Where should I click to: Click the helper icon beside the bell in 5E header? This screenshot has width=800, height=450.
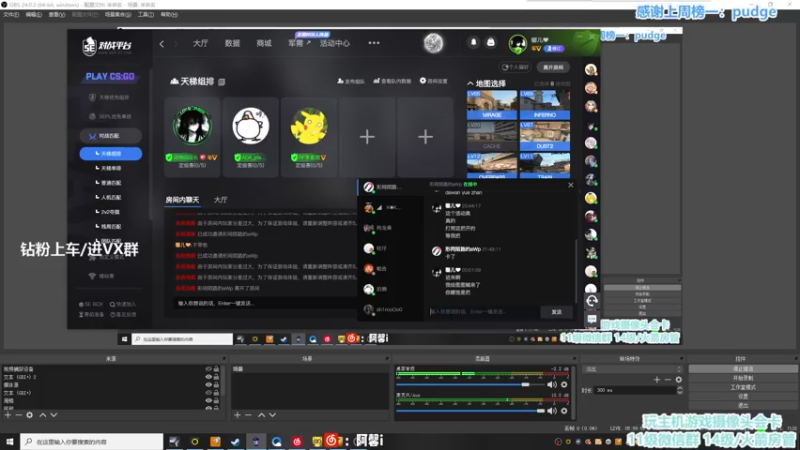(491, 42)
